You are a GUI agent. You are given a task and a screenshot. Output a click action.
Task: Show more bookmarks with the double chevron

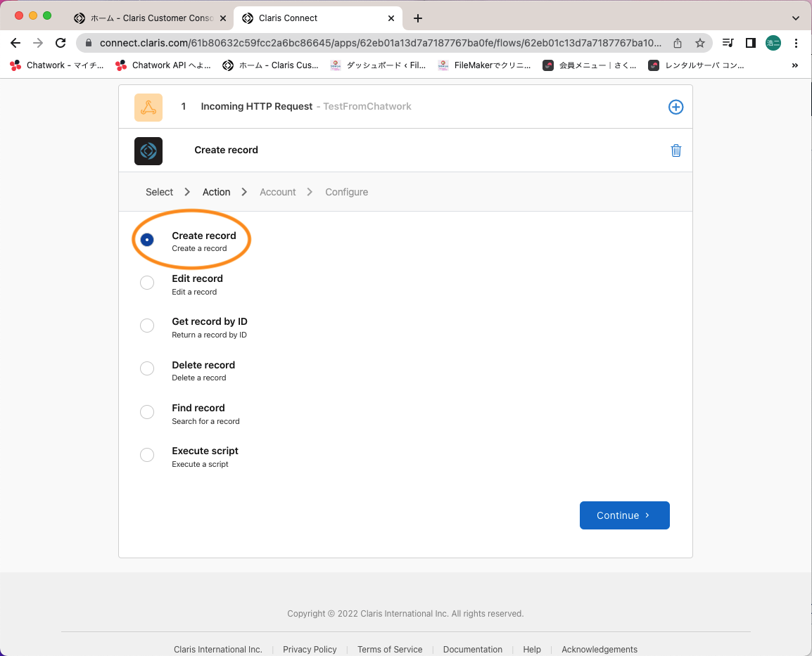(x=795, y=65)
